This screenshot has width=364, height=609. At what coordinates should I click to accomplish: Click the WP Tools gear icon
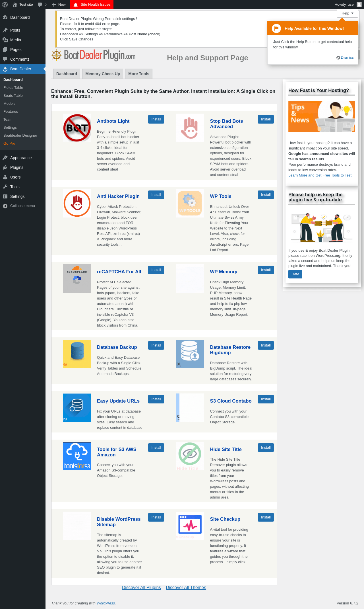[x=190, y=203]
